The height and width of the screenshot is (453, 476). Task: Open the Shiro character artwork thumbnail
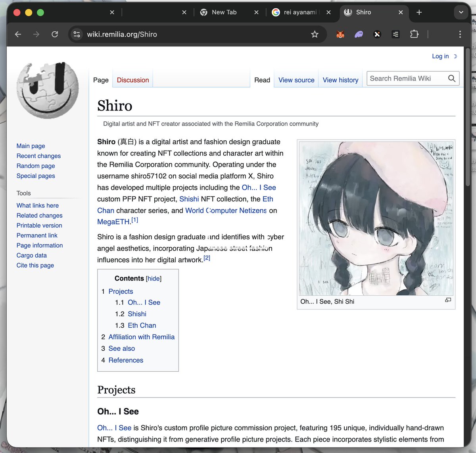pyautogui.click(x=376, y=218)
